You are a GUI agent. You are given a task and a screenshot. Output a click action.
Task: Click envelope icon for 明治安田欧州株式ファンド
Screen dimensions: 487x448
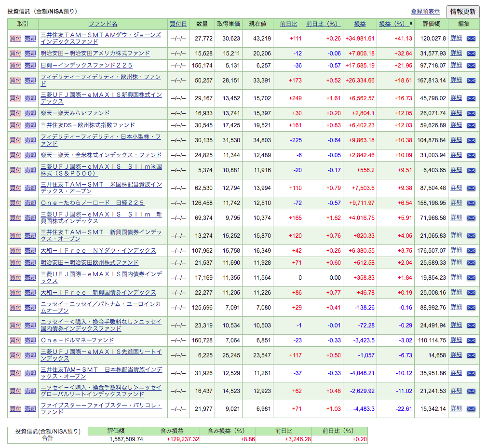pos(471,263)
